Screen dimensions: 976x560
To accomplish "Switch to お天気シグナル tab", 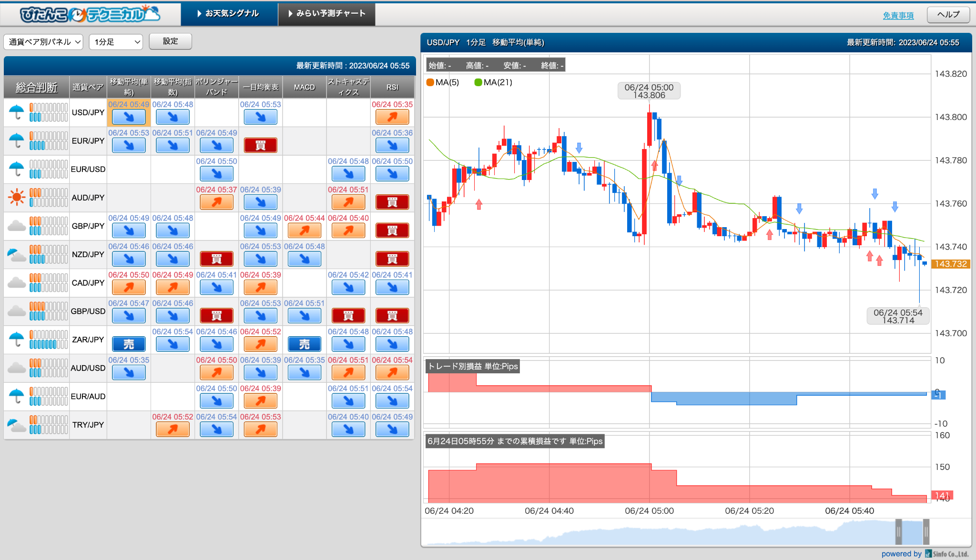I will coord(229,14).
